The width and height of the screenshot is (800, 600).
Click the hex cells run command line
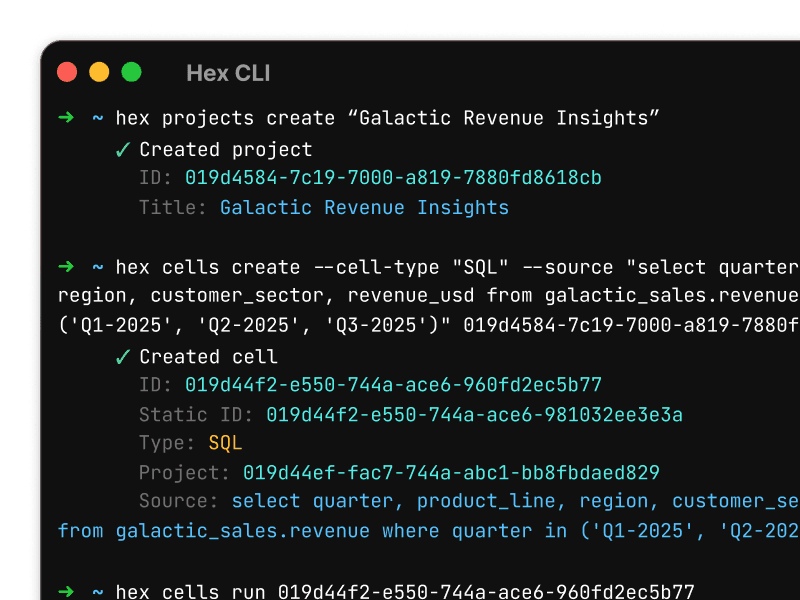(405, 591)
